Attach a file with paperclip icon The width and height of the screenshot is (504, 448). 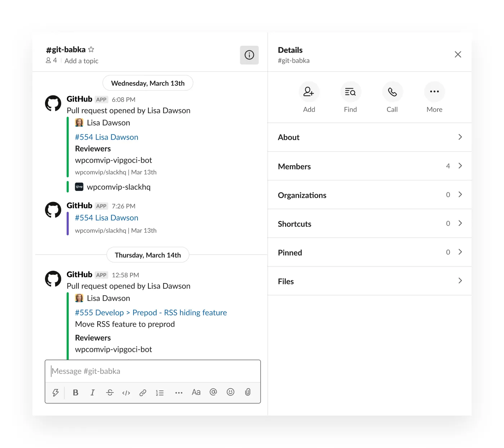coord(248,392)
